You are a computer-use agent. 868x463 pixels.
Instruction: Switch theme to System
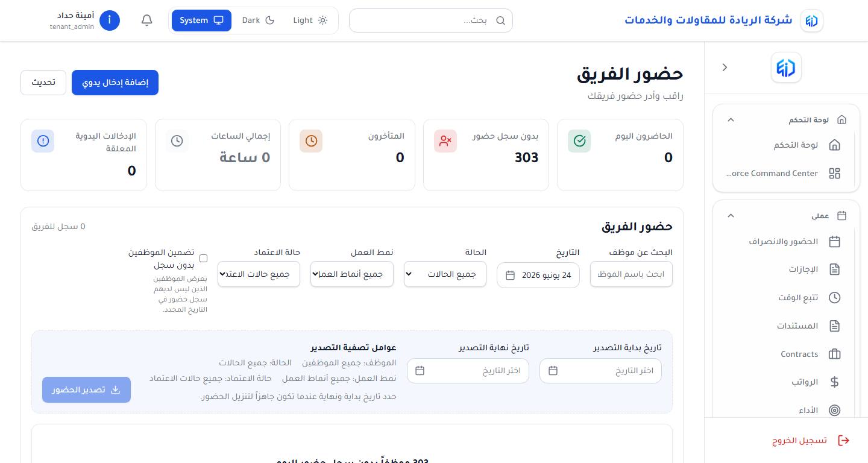click(x=201, y=20)
